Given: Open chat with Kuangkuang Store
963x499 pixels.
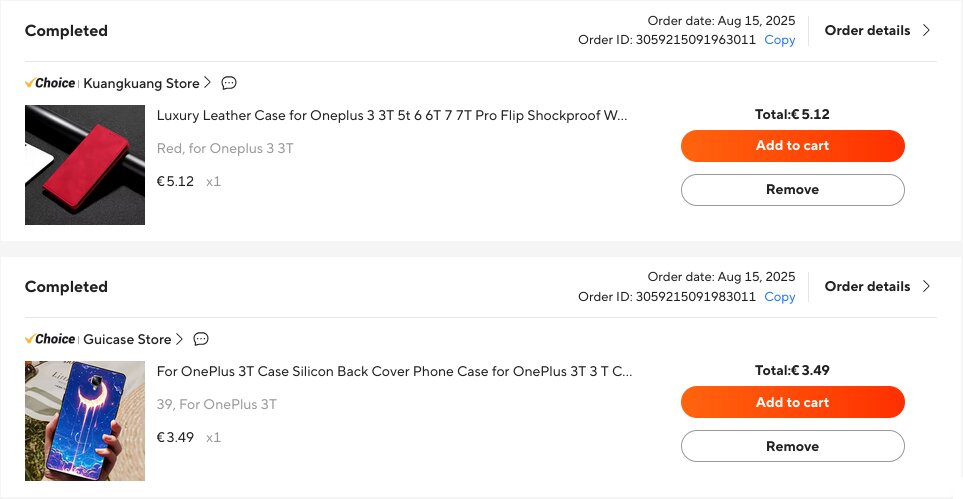Looking at the screenshot, I should pos(229,83).
